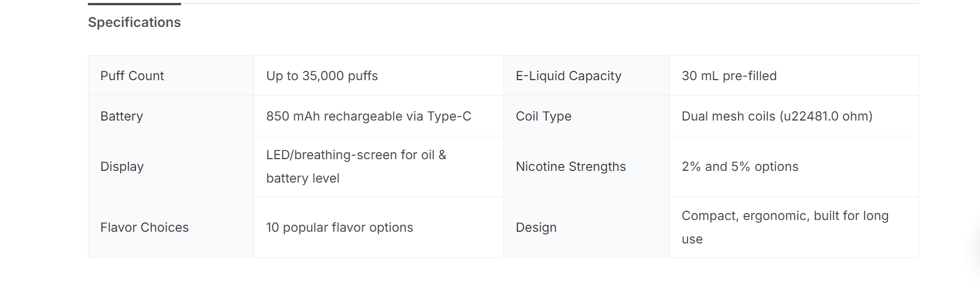Click the 'Up to 35,000 puffs' value

coord(322,76)
